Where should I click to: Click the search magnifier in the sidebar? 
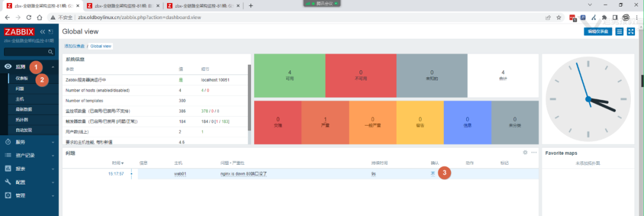[x=51, y=52]
